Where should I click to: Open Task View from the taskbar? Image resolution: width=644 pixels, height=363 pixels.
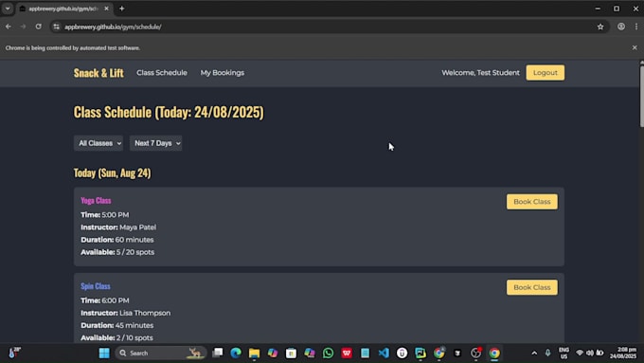[x=218, y=353]
